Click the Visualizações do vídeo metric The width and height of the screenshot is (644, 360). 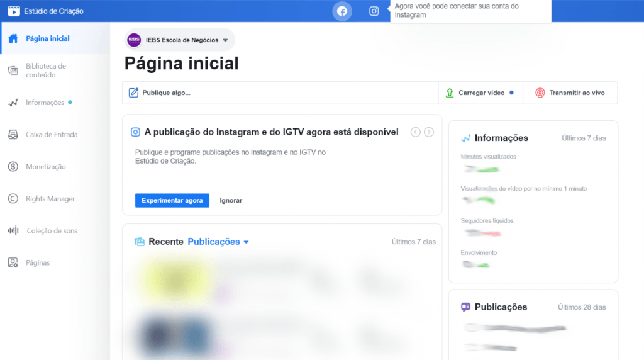pos(524,189)
